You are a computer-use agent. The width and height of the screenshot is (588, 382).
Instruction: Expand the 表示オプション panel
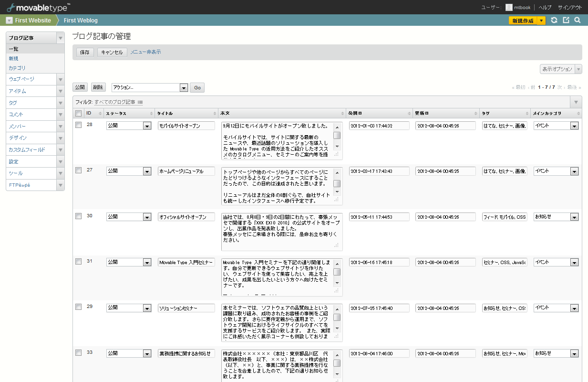tap(560, 69)
